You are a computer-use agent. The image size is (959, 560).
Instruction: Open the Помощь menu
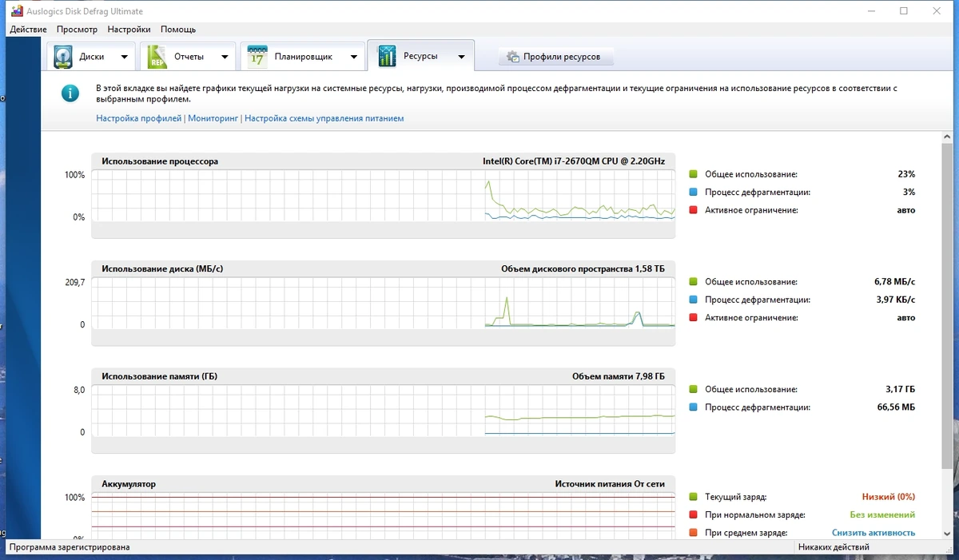178,30
